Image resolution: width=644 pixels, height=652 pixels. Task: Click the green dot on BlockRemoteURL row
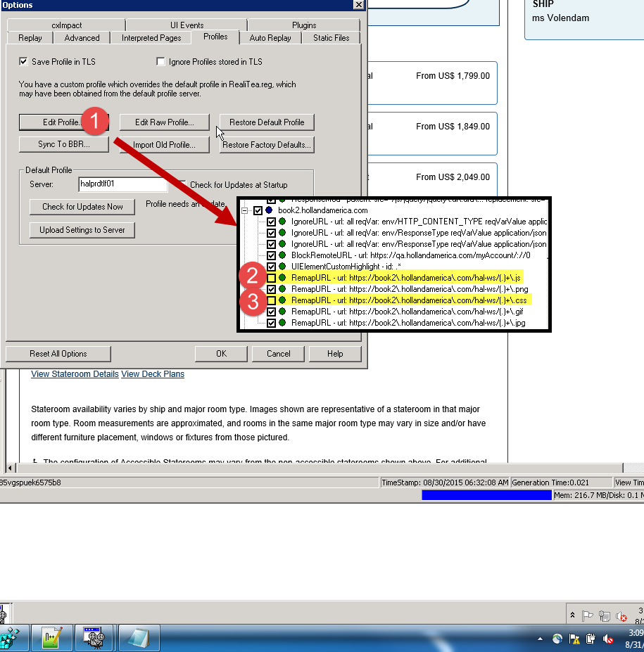point(282,255)
